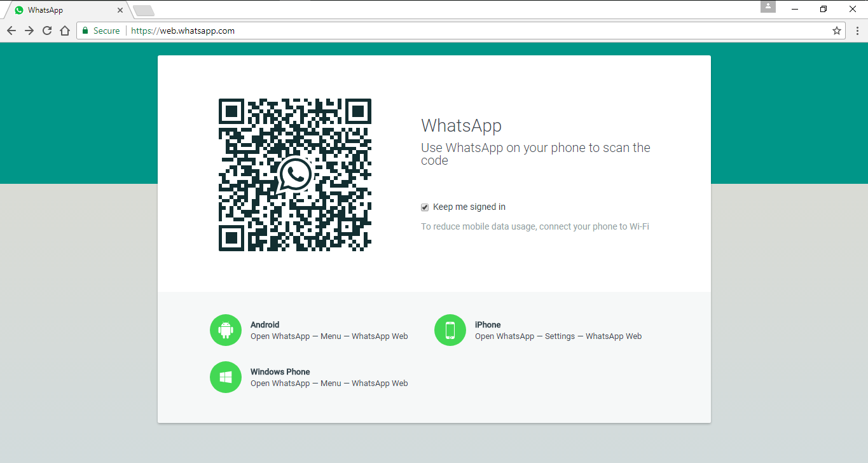Open the Chrome three-dot menu
Screen dimensions: 868x463
point(858,30)
